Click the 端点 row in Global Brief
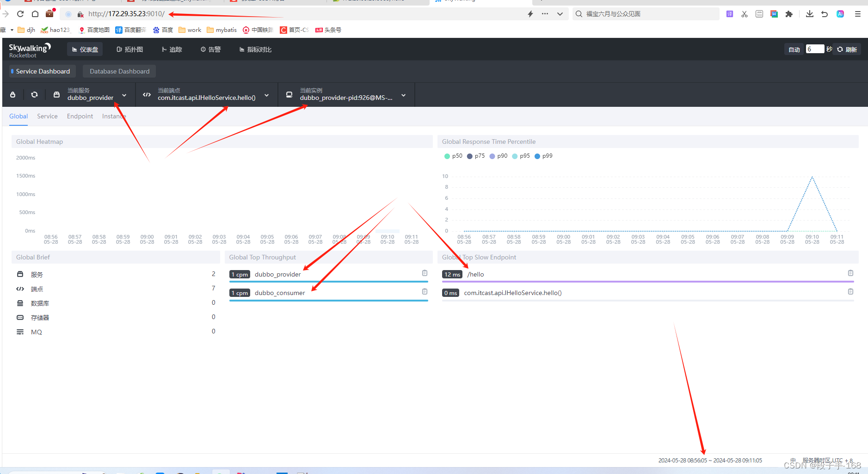This screenshot has width=868, height=474. pyautogui.click(x=116, y=289)
